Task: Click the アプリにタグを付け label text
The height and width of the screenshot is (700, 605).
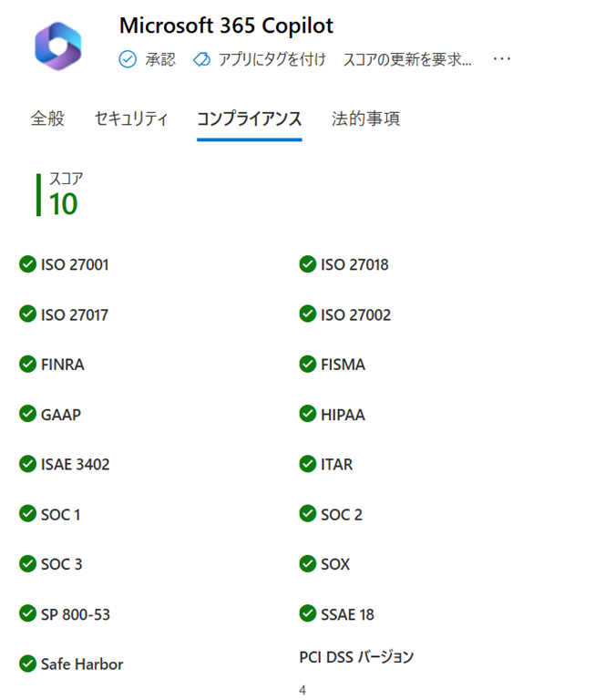Action: (x=271, y=59)
